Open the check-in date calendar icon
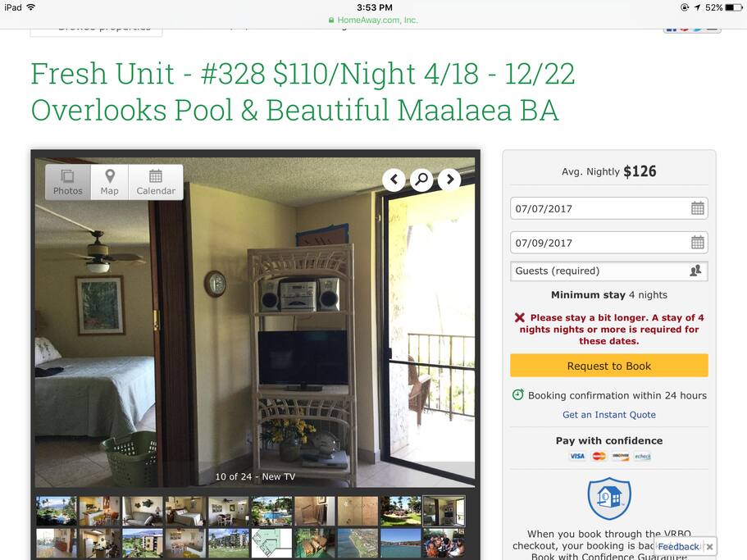The height and width of the screenshot is (560, 747). [698, 208]
